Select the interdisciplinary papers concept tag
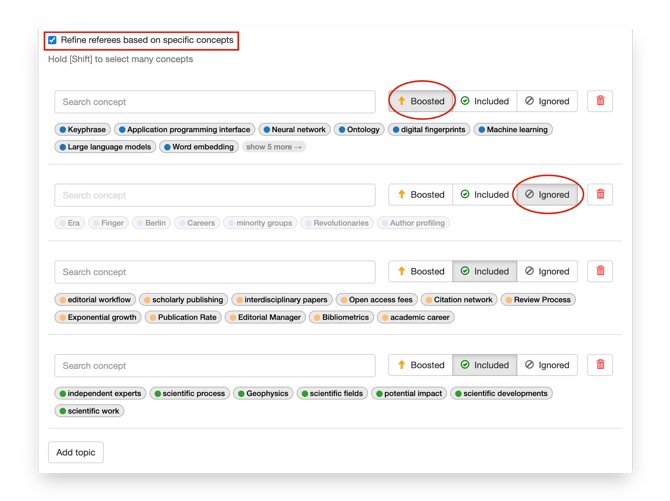Screen dimensions: 670x501 [282, 300]
